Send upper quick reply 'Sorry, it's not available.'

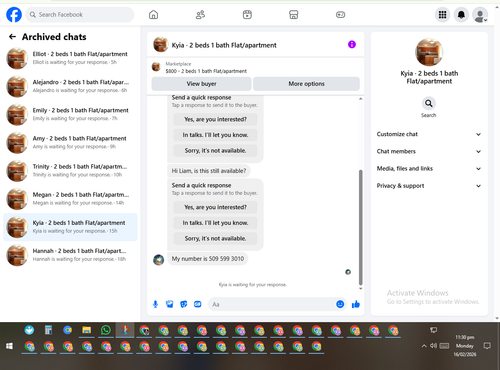215,151
